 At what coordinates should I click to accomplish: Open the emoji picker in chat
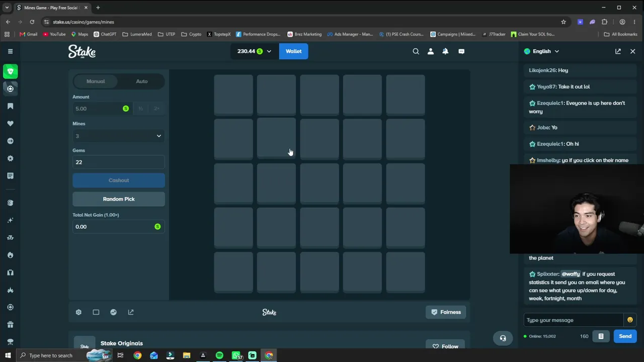(x=630, y=320)
